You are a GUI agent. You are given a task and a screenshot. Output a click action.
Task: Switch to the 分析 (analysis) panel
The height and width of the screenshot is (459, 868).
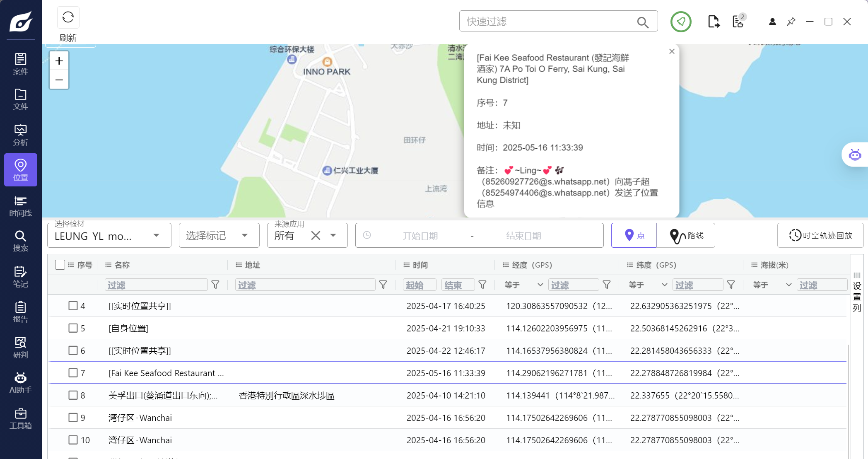(20, 135)
